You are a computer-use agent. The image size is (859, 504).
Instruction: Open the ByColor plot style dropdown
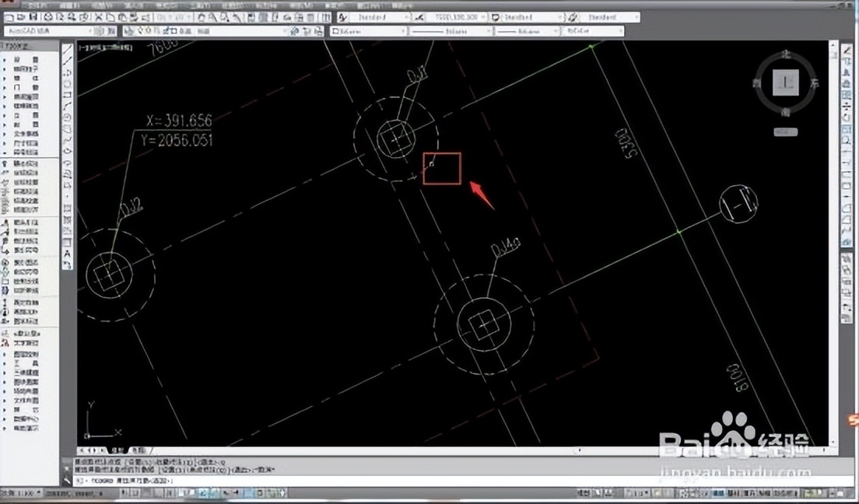pyautogui.click(x=592, y=31)
